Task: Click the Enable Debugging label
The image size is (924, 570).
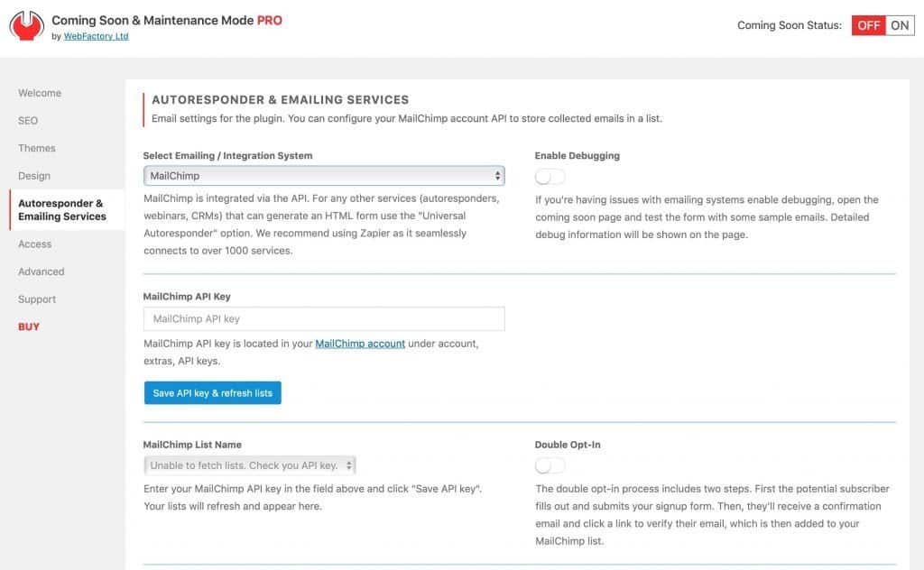Action: click(x=577, y=155)
